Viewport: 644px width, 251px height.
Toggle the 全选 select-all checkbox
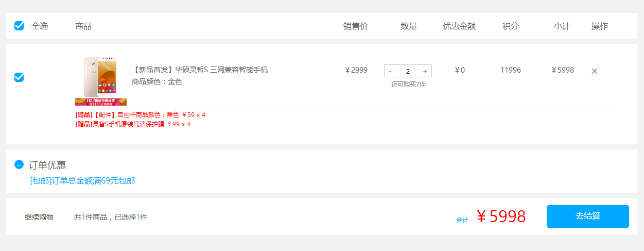(x=19, y=26)
